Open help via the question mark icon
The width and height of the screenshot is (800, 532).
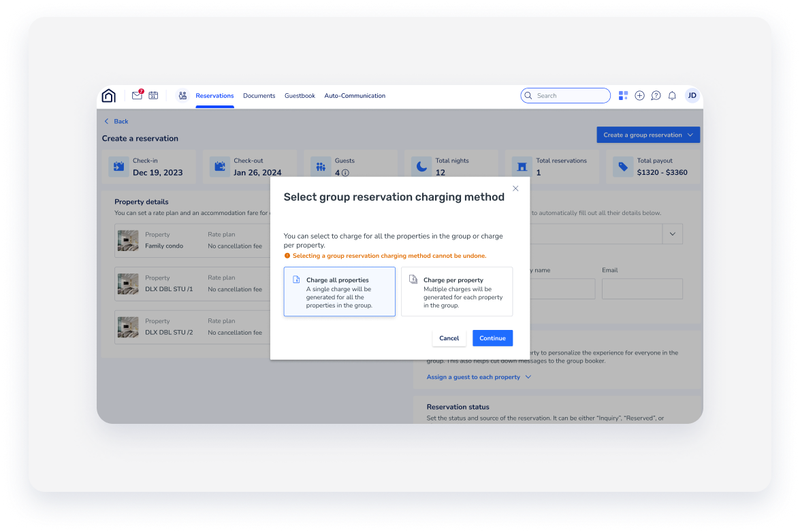click(x=656, y=95)
